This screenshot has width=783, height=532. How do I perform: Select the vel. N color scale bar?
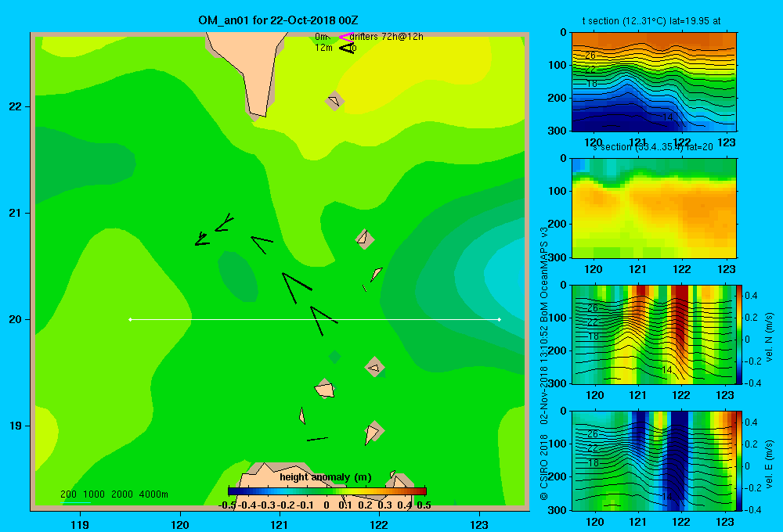739,334
